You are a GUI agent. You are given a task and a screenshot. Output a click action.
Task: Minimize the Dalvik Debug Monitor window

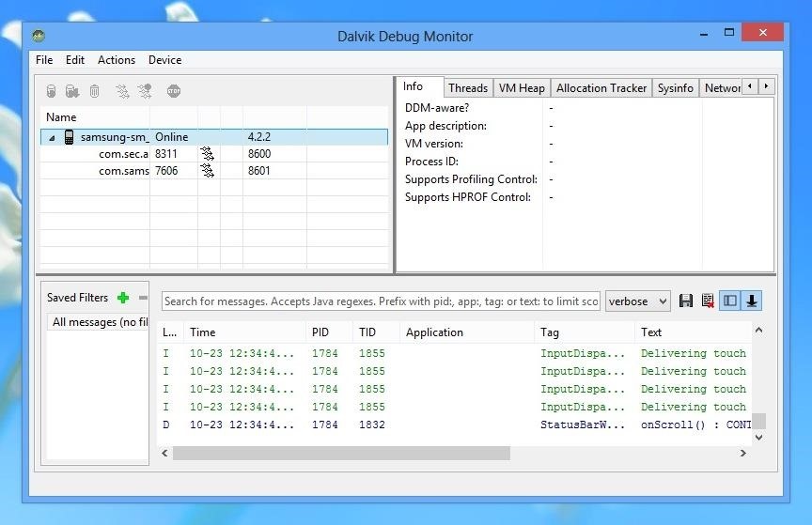click(703, 33)
